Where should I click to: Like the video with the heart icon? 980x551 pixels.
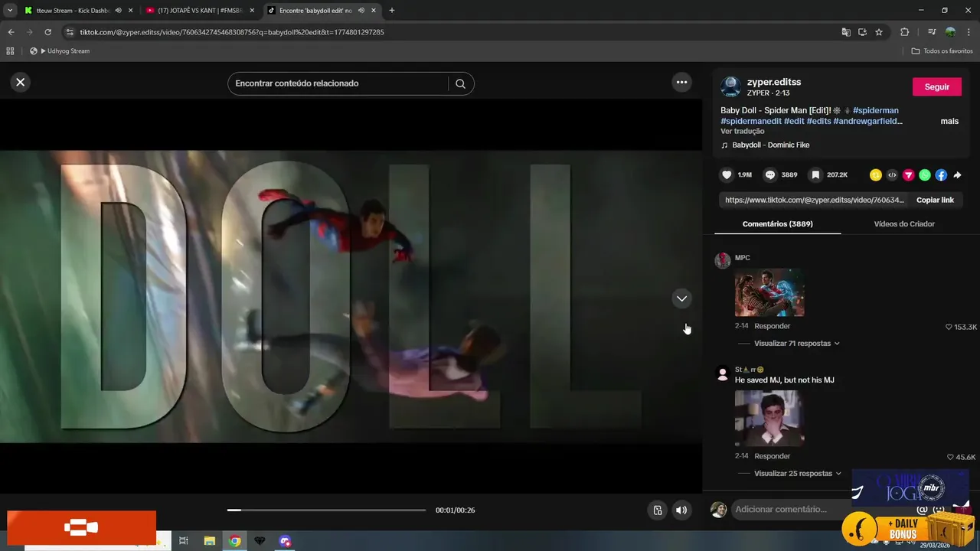point(727,175)
